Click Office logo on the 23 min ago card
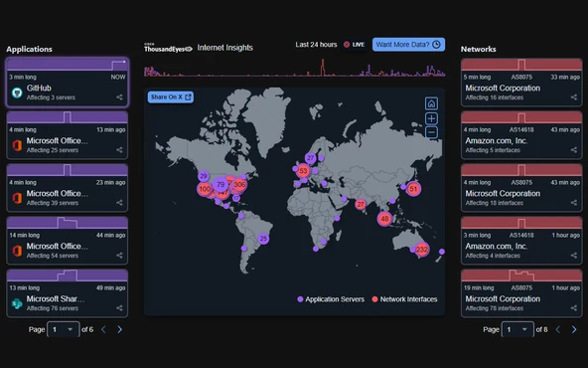588x368 pixels. click(17, 198)
